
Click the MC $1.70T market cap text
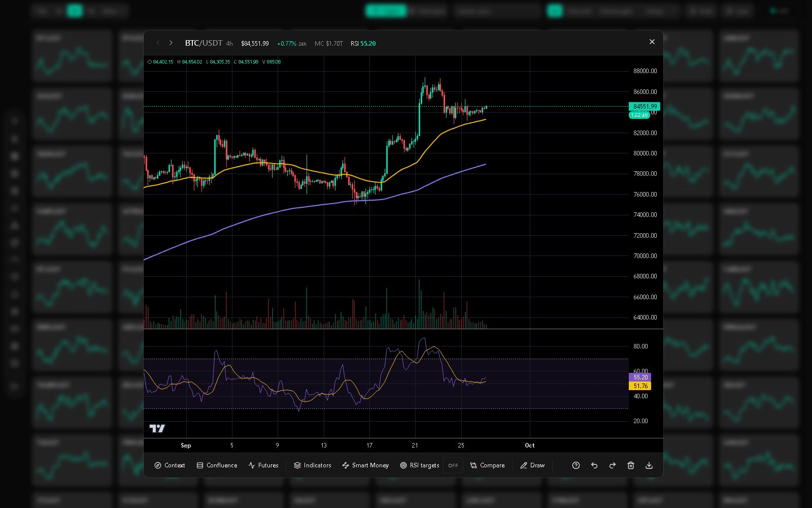click(329, 44)
